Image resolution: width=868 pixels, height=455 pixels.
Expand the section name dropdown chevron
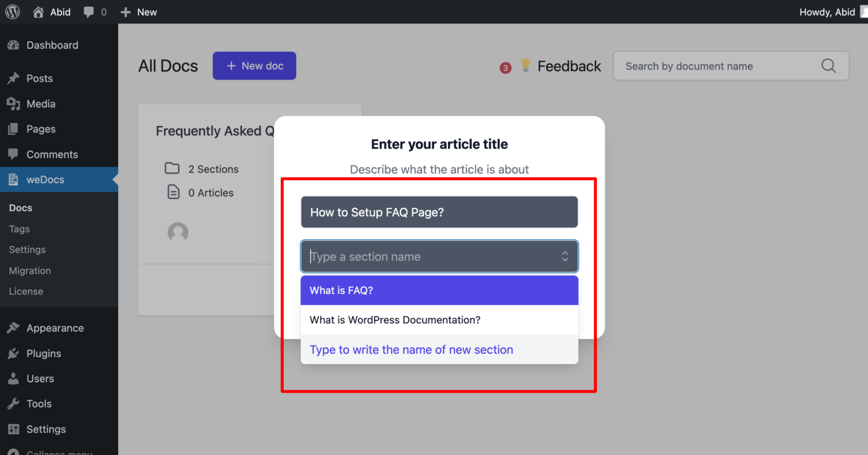click(565, 256)
